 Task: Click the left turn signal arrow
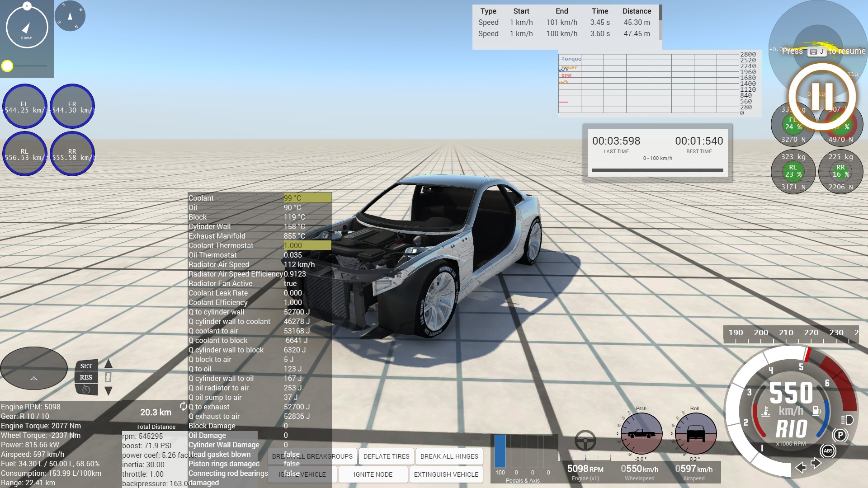(801, 467)
